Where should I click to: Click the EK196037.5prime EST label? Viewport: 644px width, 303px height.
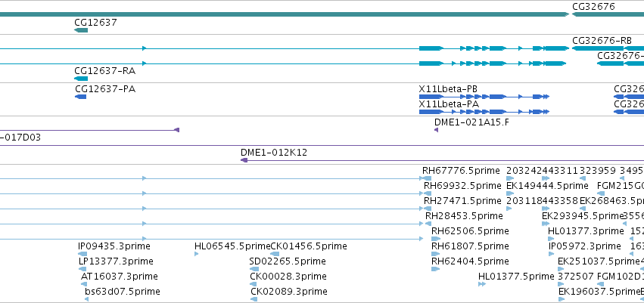click(599, 291)
